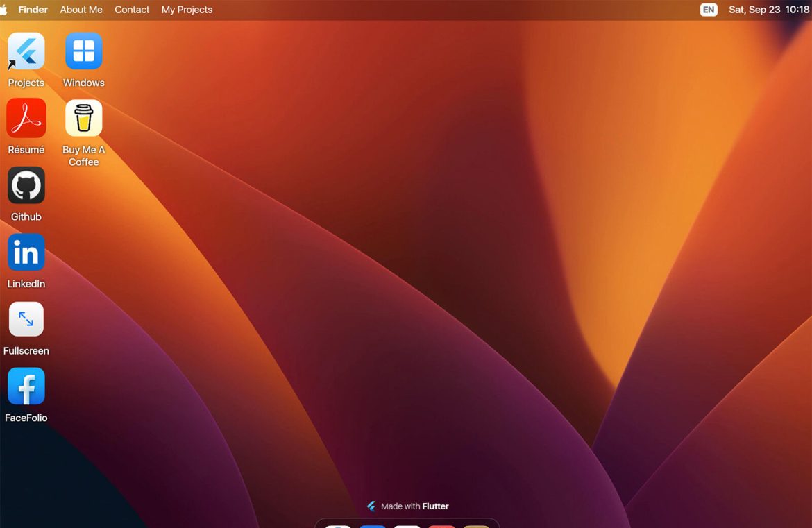
Task: Click the leftmost dock icon
Action: click(338, 526)
